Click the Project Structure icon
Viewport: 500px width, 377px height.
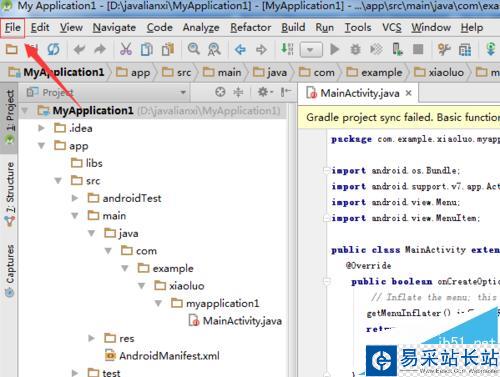(x=465, y=50)
